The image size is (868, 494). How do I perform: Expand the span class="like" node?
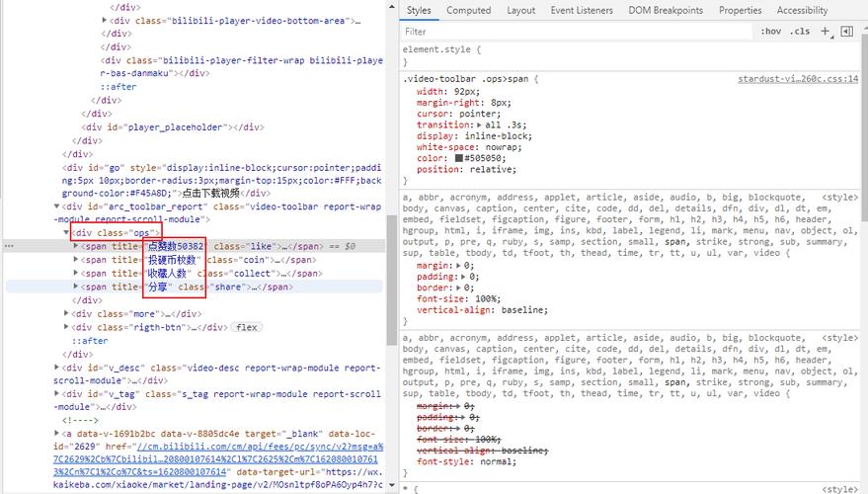(76, 246)
